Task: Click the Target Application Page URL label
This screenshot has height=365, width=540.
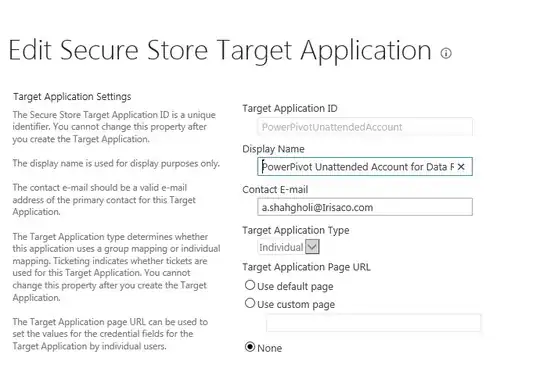Action: (x=307, y=267)
